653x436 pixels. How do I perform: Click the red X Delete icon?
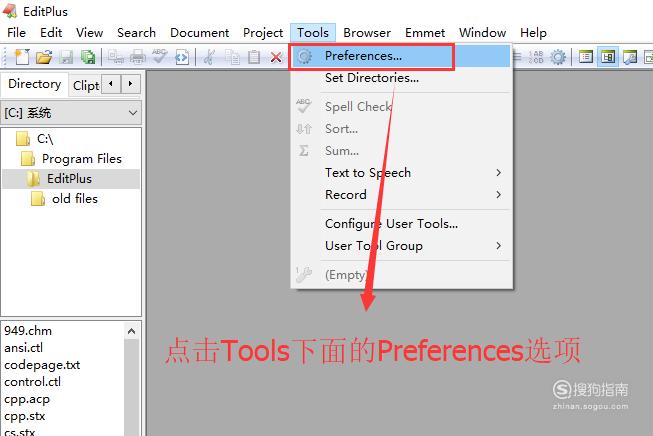276,57
